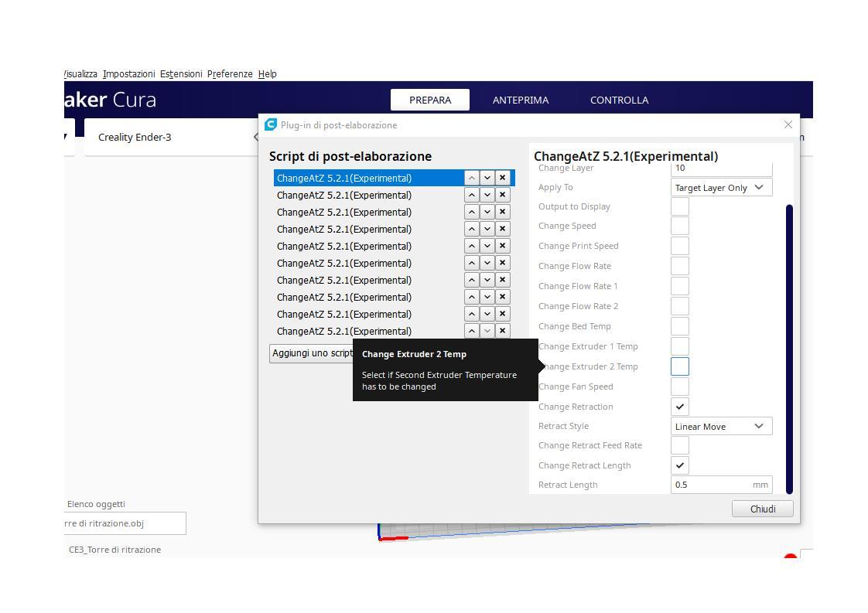The image size is (868, 613).
Task: Enable the Change Fan Speed checkbox
Action: tap(679, 387)
